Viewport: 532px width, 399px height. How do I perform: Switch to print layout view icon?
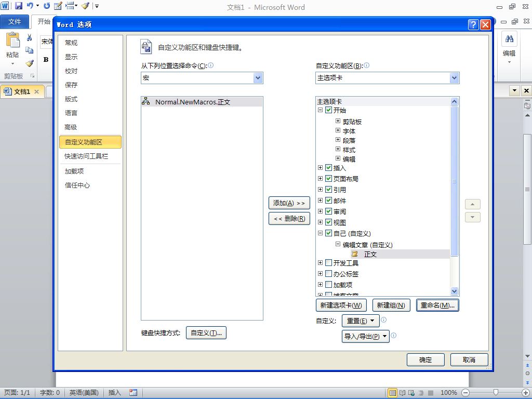393,393
